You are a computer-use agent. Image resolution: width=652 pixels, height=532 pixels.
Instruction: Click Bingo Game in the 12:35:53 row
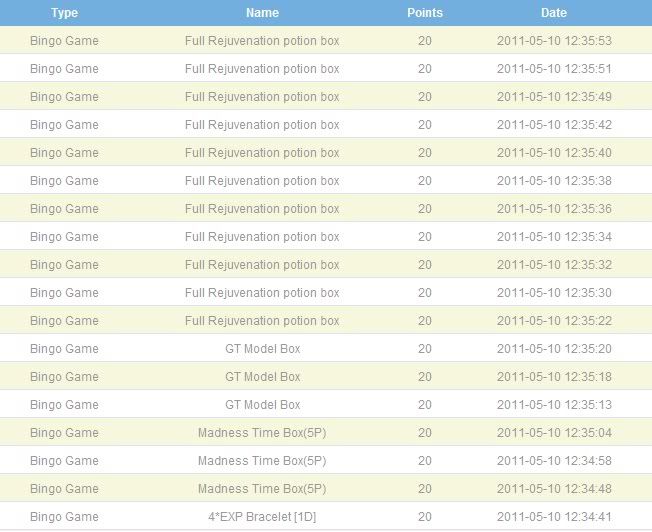click(64, 41)
